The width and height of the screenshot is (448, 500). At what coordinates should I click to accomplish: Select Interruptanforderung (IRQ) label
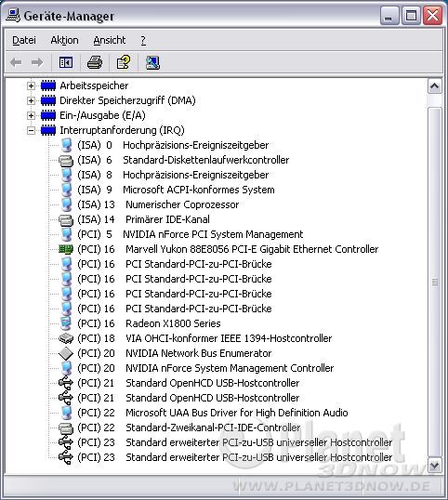point(122,130)
